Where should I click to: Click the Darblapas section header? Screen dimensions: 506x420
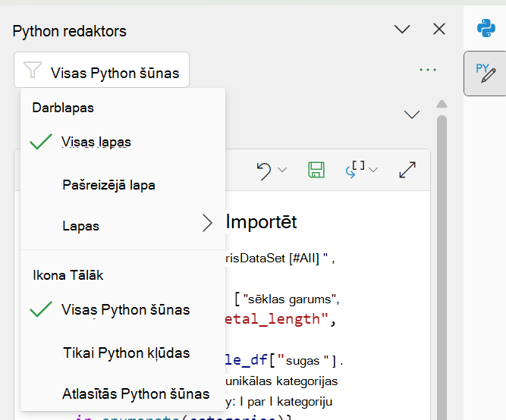(x=63, y=108)
